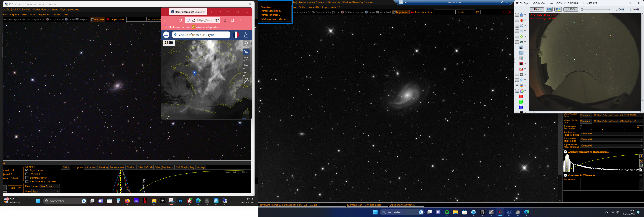The image size is (644, 217).
Task: Click the French flag language icon
Action: pyautogui.click(x=236, y=35)
